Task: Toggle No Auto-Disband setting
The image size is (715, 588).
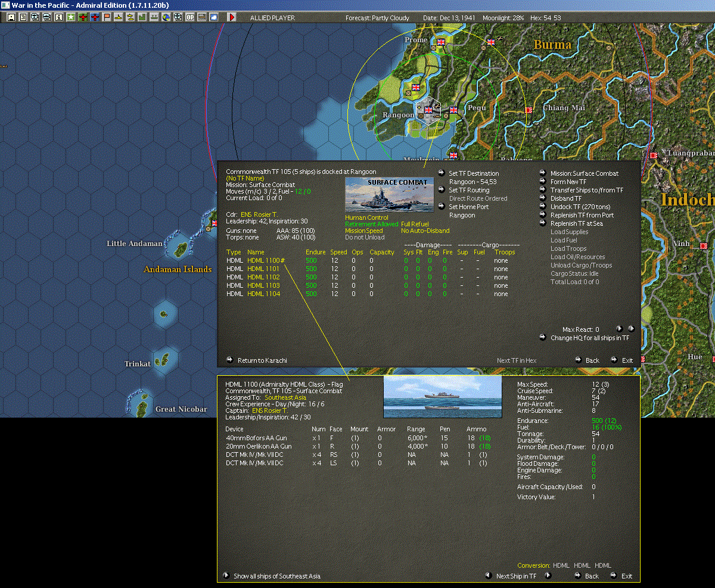Action: pos(425,231)
